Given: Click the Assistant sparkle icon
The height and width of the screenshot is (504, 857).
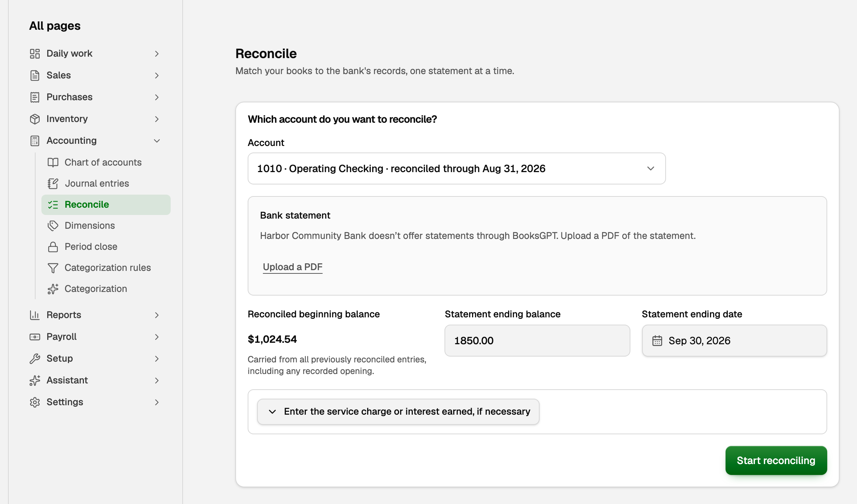Looking at the screenshot, I should [35, 381].
